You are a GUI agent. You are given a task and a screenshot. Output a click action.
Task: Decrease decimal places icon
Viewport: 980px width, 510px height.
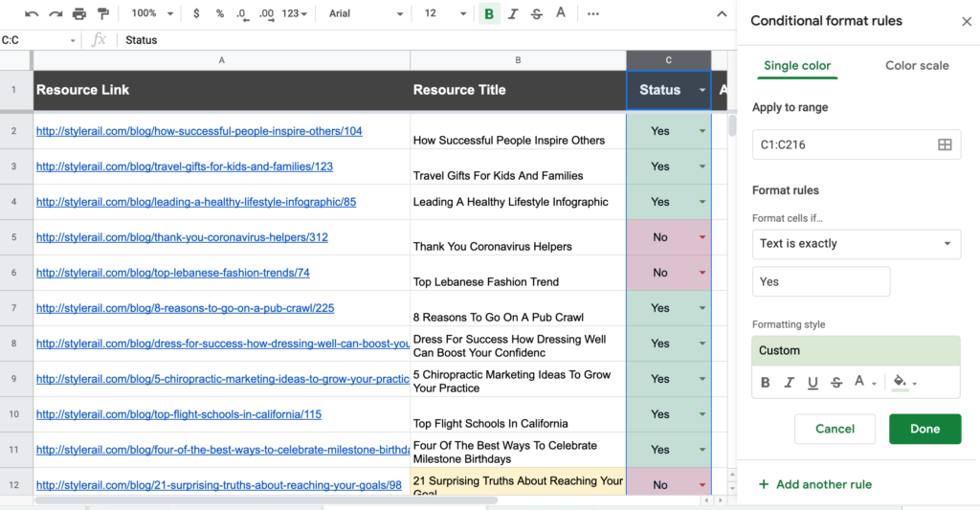point(242,13)
